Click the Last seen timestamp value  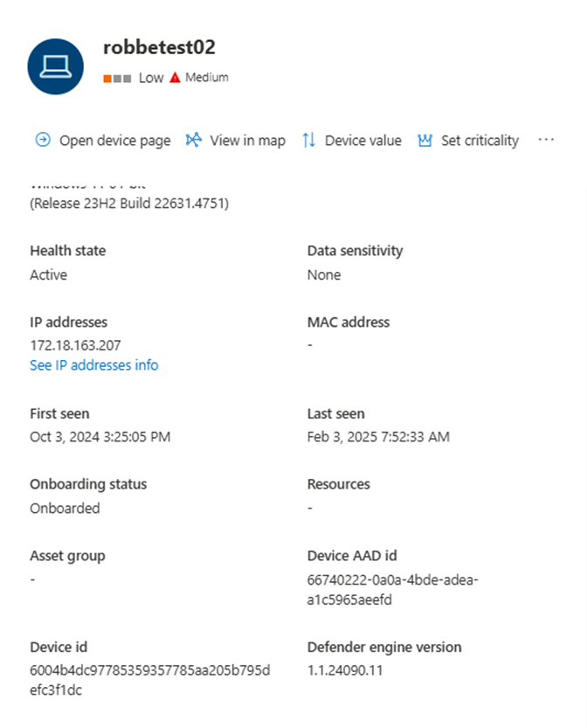pos(378,437)
